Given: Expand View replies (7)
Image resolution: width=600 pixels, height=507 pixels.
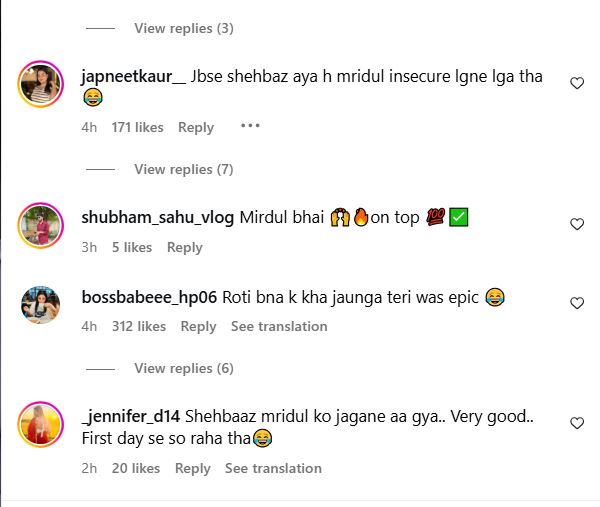Looking at the screenshot, I should coord(183,169).
